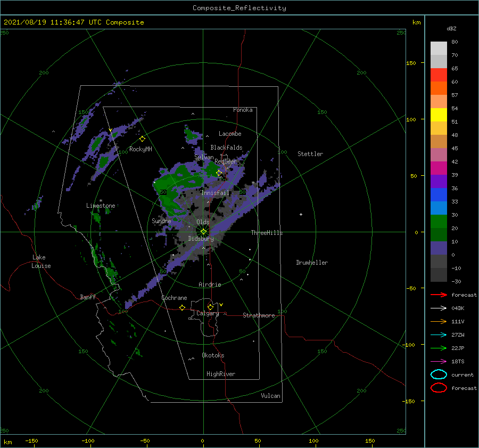Click the RedDeer city label
The width and height of the screenshot is (479, 448).
point(226,161)
